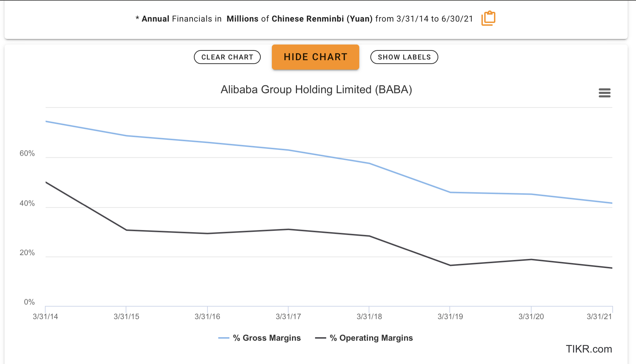Select the 3/31/15 x-axis date label
The image size is (636, 364).
126,317
